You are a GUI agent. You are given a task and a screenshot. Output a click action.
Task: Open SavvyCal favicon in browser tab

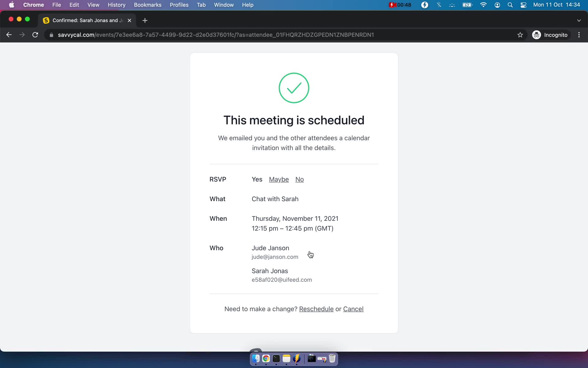pyautogui.click(x=46, y=20)
